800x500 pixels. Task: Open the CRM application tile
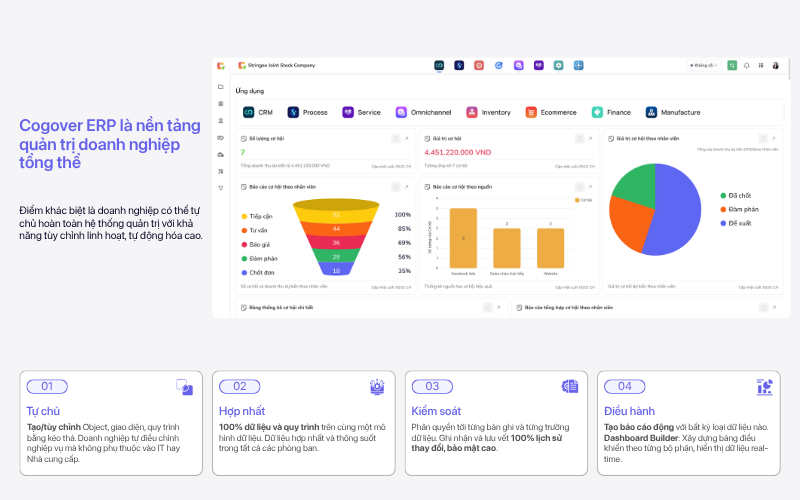[x=258, y=112]
